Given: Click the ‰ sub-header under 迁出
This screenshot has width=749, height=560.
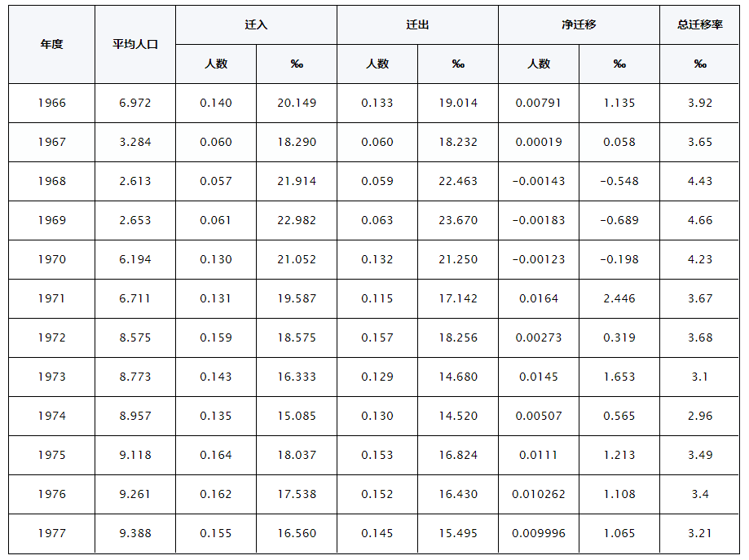Looking at the screenshot, I should pyautogui.click(x=458, y=64).
